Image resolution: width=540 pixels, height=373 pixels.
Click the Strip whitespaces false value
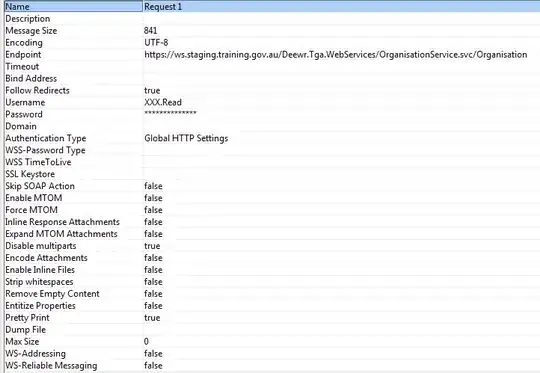point(153,282)
